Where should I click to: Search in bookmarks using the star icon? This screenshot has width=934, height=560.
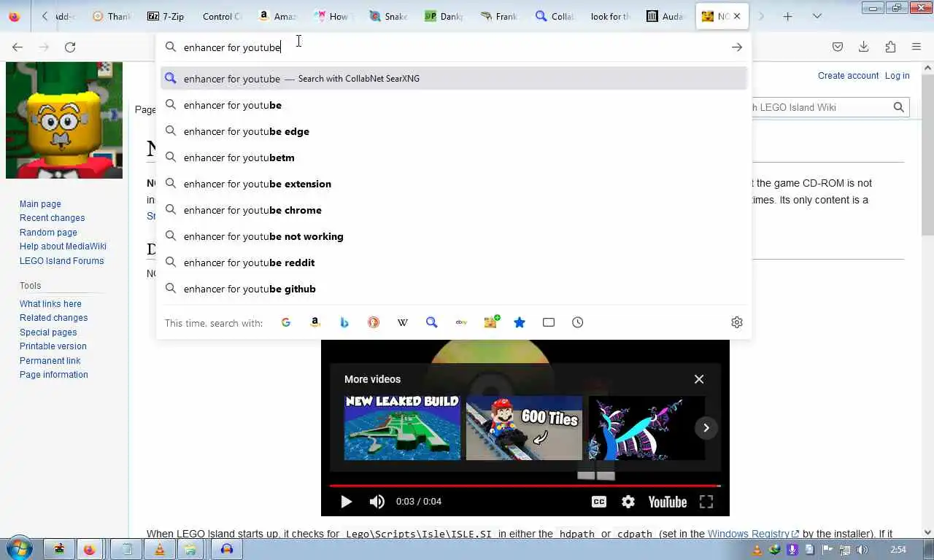[x=520, y=322]
